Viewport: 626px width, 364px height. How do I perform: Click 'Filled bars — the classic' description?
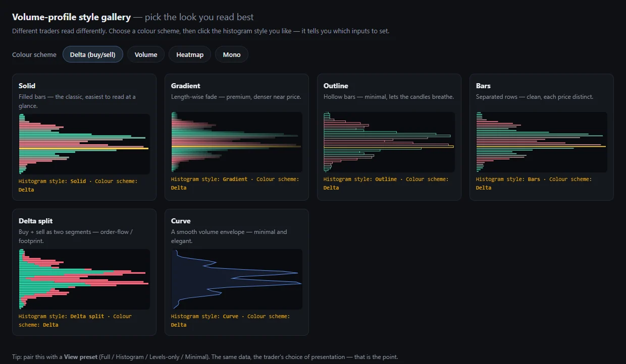[77, 101]
